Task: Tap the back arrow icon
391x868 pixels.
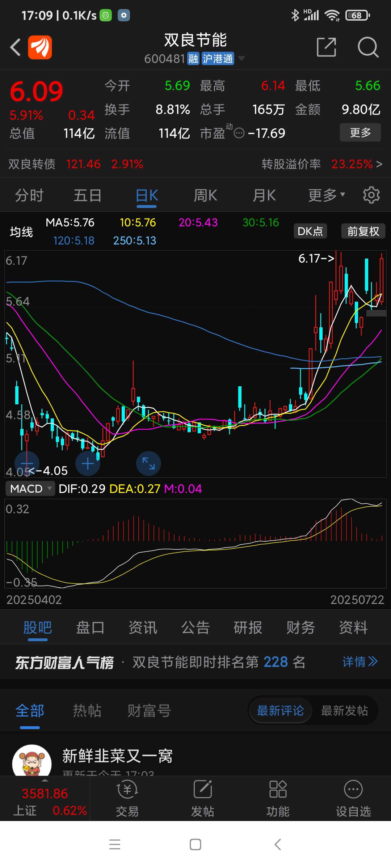Action: [x=15, y=47]
